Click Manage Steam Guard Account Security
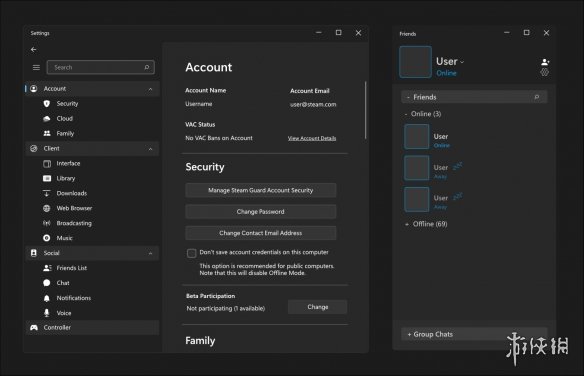 point(261,190)
